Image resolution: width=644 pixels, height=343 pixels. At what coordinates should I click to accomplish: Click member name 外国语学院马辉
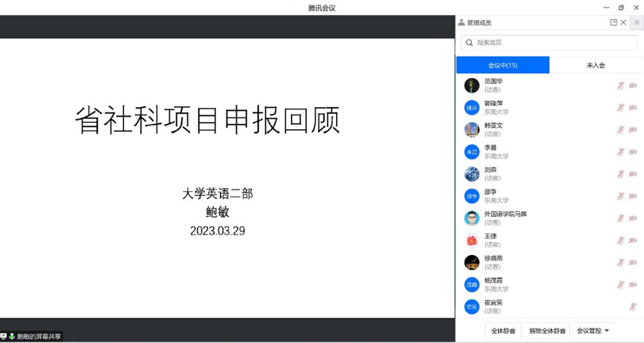(x=505, y=214)
